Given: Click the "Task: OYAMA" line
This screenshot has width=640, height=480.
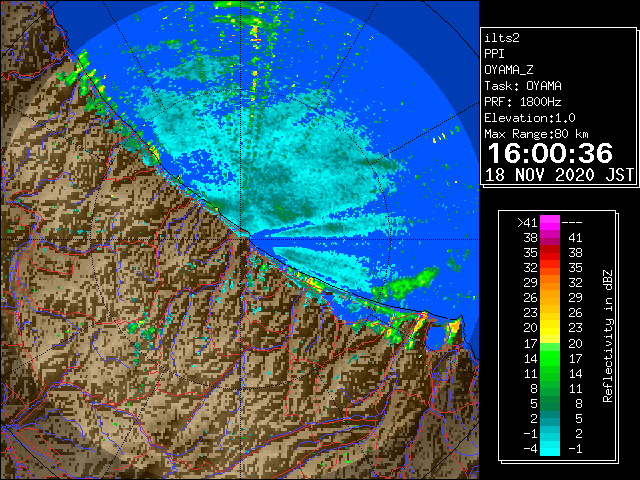Looking at the screenshot, I should (523, 86).
